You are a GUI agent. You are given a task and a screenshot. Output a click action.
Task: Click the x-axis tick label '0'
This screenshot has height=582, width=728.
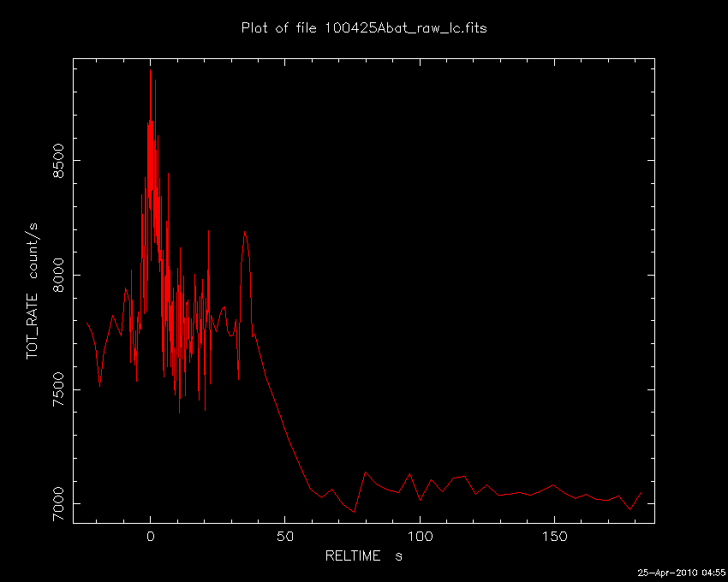point(151,537)
